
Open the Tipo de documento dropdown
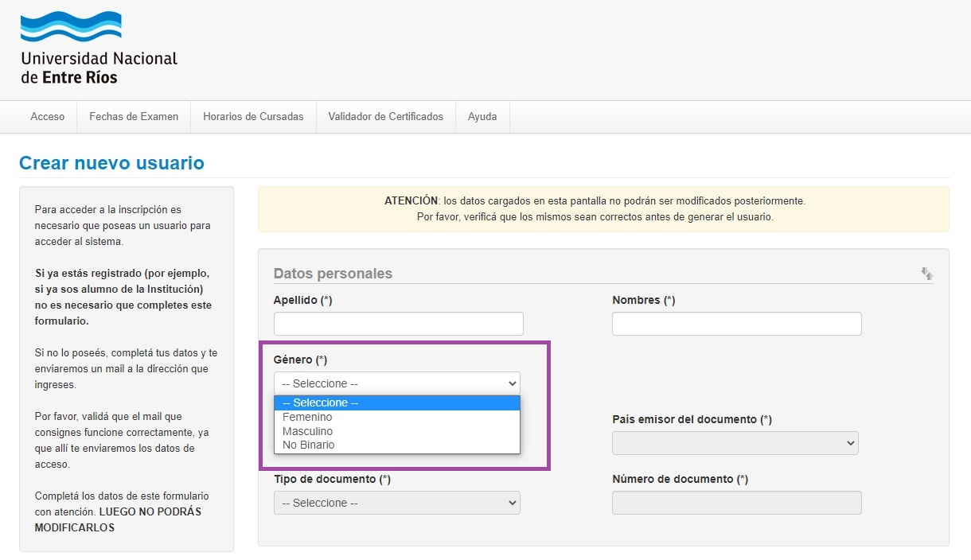396,503
